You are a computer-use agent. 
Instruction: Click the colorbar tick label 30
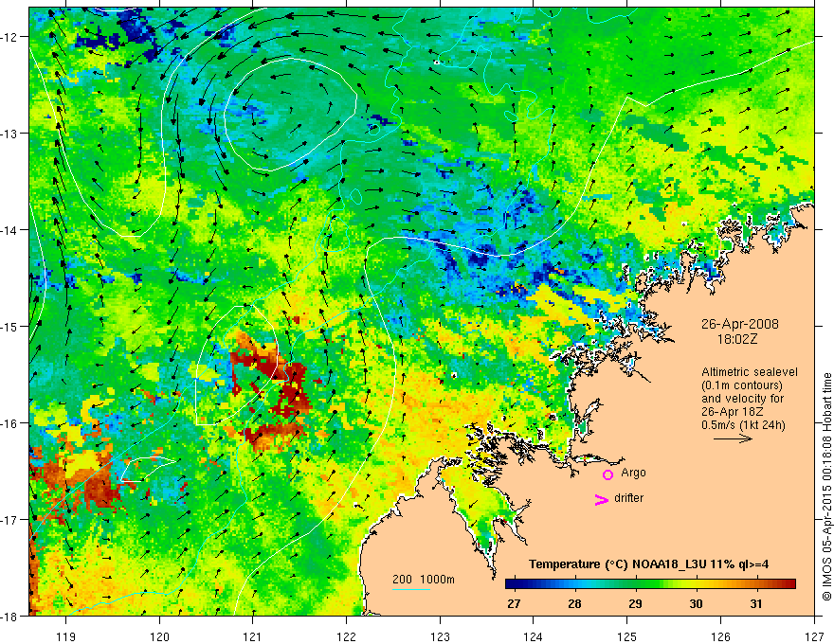click(696, 603)
